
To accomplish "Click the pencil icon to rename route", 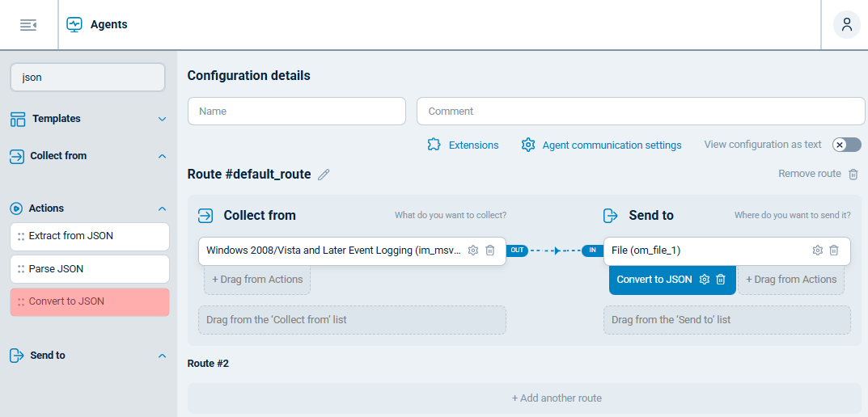I will (324, 175).
